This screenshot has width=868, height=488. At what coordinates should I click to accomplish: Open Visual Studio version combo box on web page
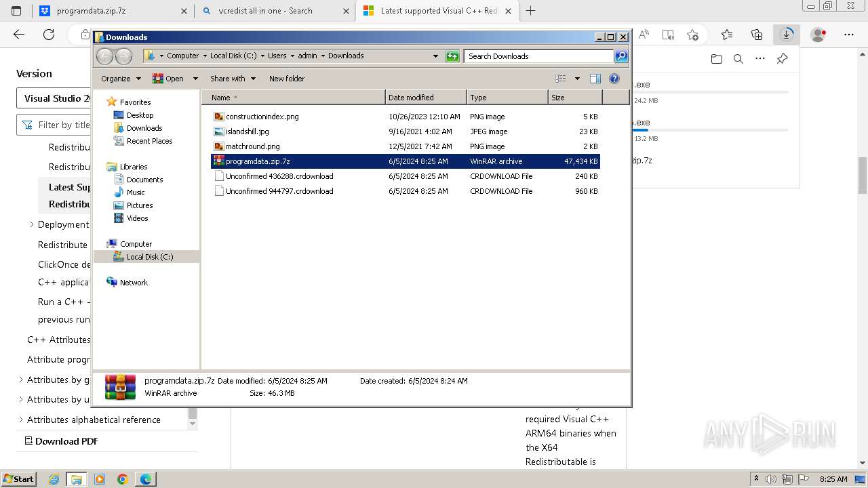[54, 98]
